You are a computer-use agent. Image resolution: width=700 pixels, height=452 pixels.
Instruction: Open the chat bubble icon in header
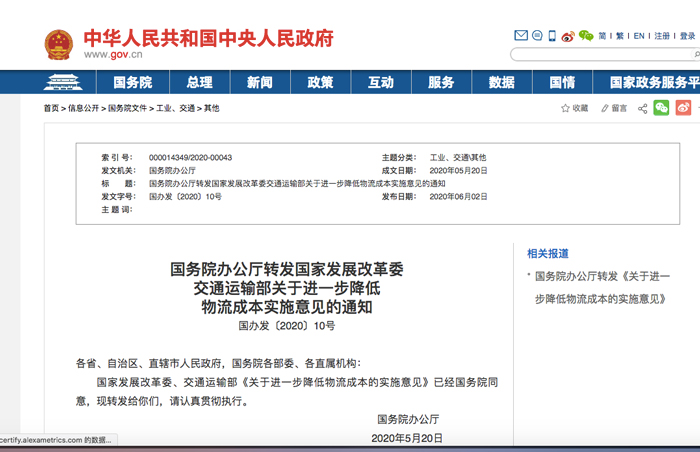pyautogui.click(x=536, y=36)
